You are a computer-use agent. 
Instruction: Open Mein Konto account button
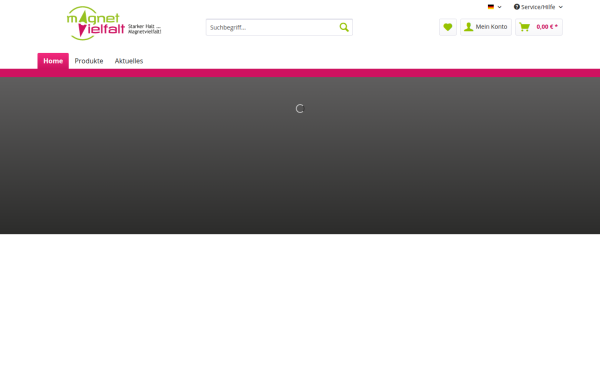(x=486, y=27)
